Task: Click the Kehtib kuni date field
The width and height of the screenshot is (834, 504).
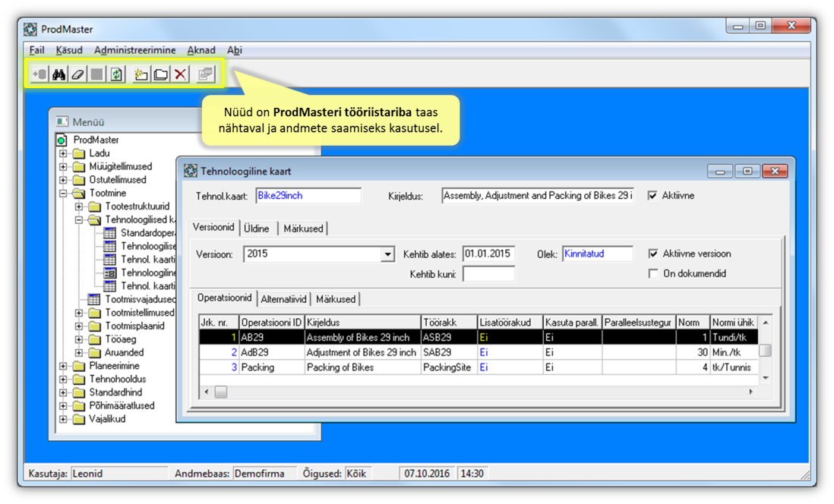Action: pyautogui.click(x=489, y=274)
